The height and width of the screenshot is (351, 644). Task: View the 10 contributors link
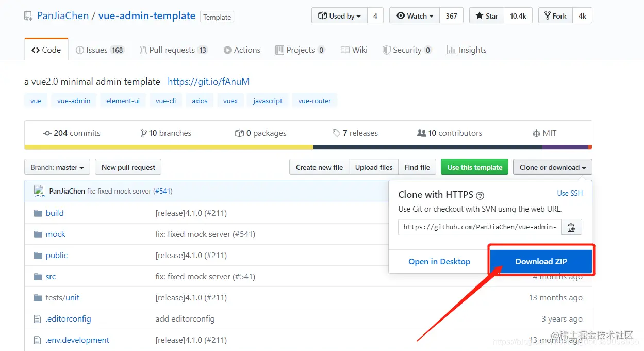tap(450, 133)
